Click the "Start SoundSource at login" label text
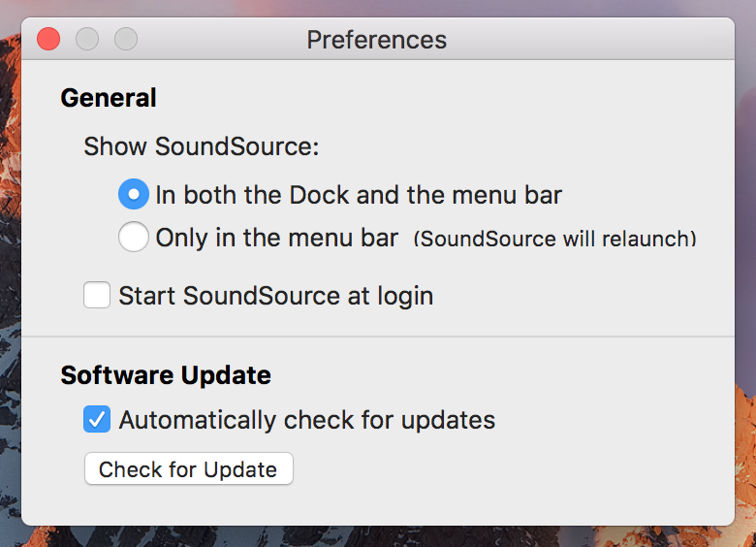 (276, 296)
